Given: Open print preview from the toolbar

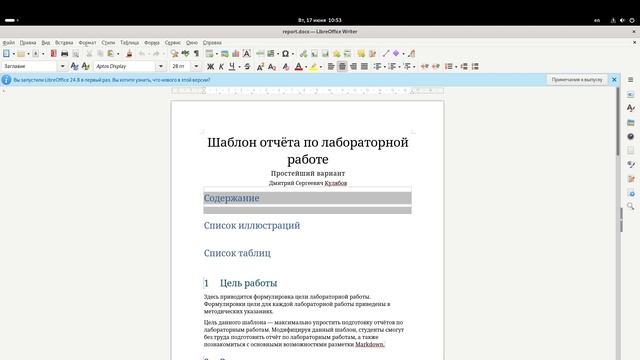Looking at the screenshot, I should tap(76, 53).
